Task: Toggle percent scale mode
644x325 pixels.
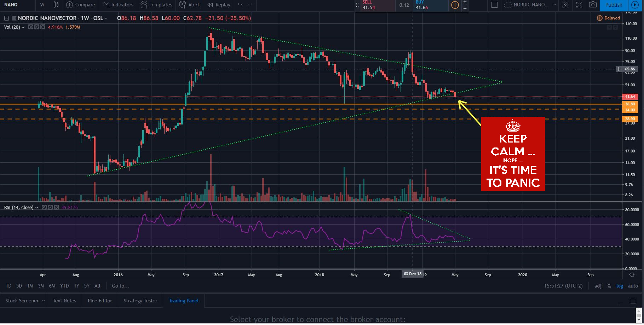Action: pos(609,286)
